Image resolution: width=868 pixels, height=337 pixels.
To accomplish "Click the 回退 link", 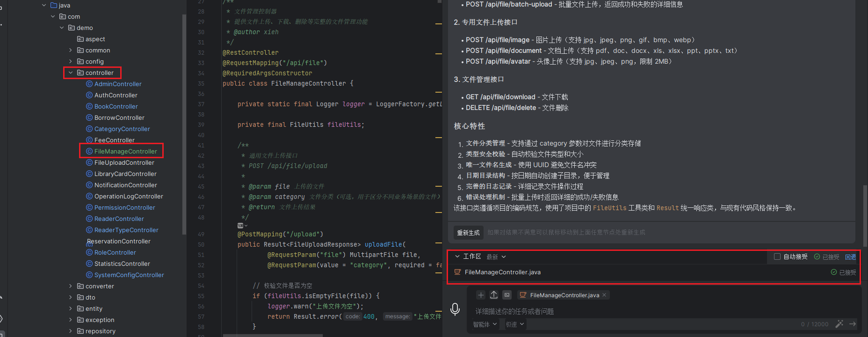I will click(851, 257).
